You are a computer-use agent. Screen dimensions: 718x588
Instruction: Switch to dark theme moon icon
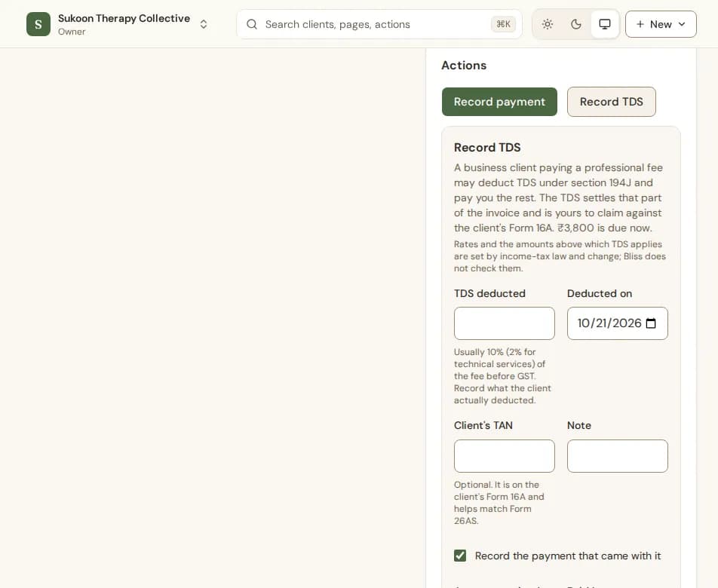point(576,24)
